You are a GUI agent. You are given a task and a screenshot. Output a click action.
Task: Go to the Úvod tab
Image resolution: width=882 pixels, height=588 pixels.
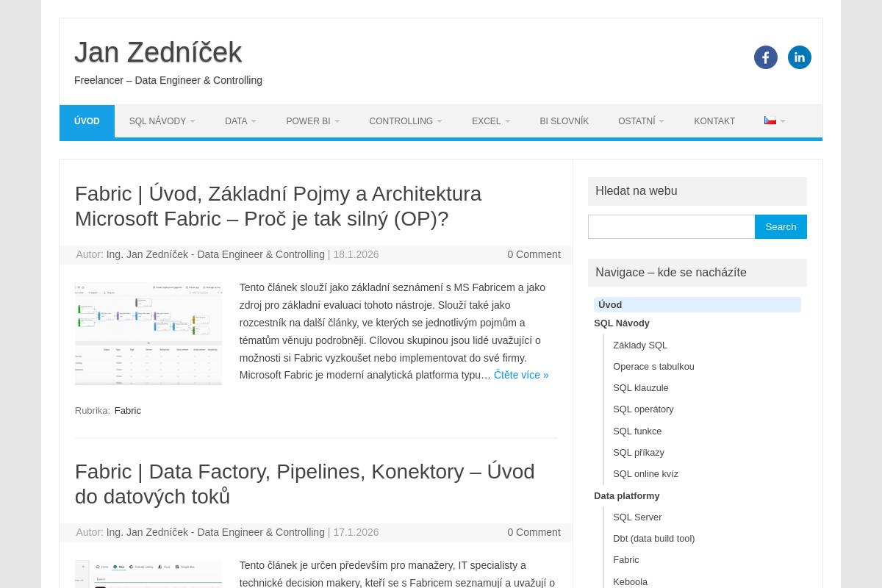87,121
